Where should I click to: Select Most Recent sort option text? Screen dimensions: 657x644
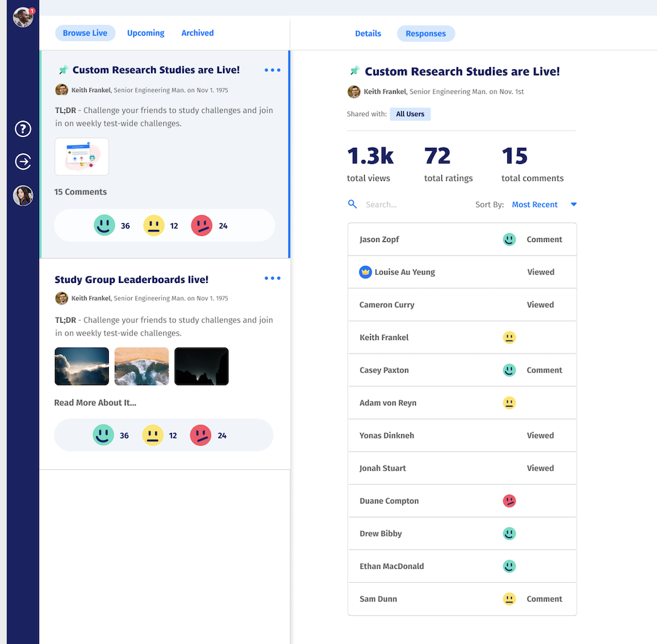pyautogui.click(x=535, y=204)
